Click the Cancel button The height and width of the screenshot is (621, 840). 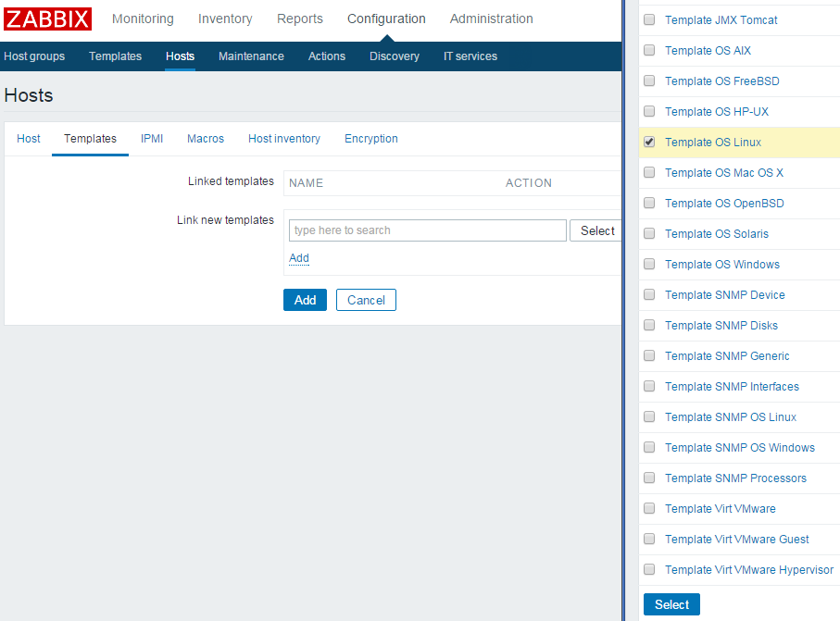[x=366, y=300]
